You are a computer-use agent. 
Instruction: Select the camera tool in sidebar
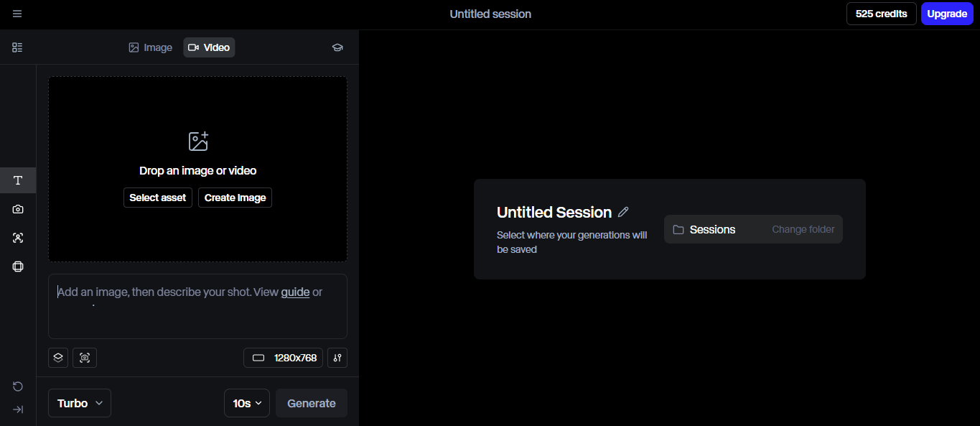coord(18,209)
